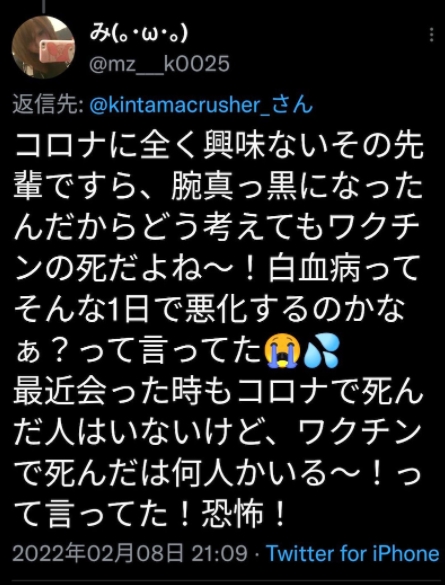Click the sweat droplets emoji
Viewport: 445px width, 585px height.
coord(321,354)
